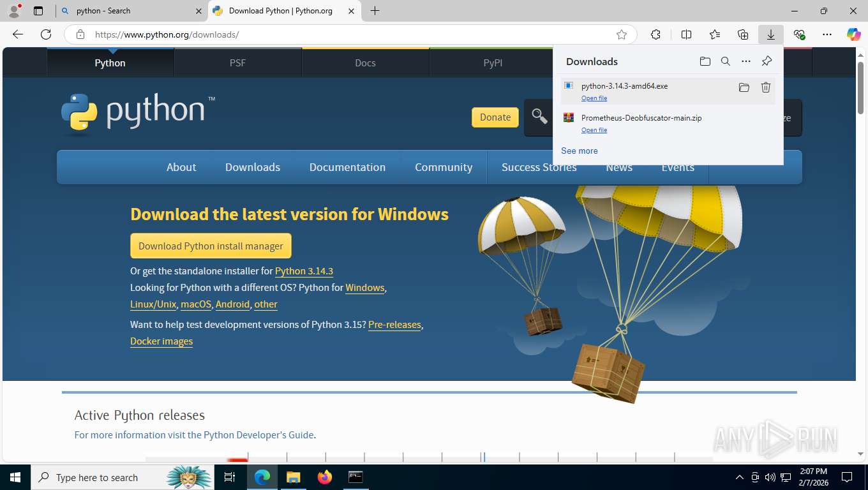Open Edge Settings and more menu
Screen dimensions: 868x490
[x=827, y=34]
